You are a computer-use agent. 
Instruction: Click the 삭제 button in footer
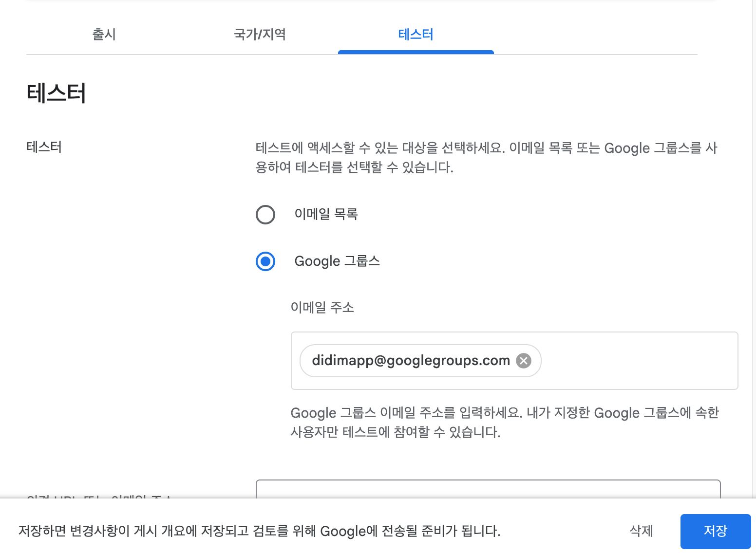pyautogui.click(x=641, y=531)
